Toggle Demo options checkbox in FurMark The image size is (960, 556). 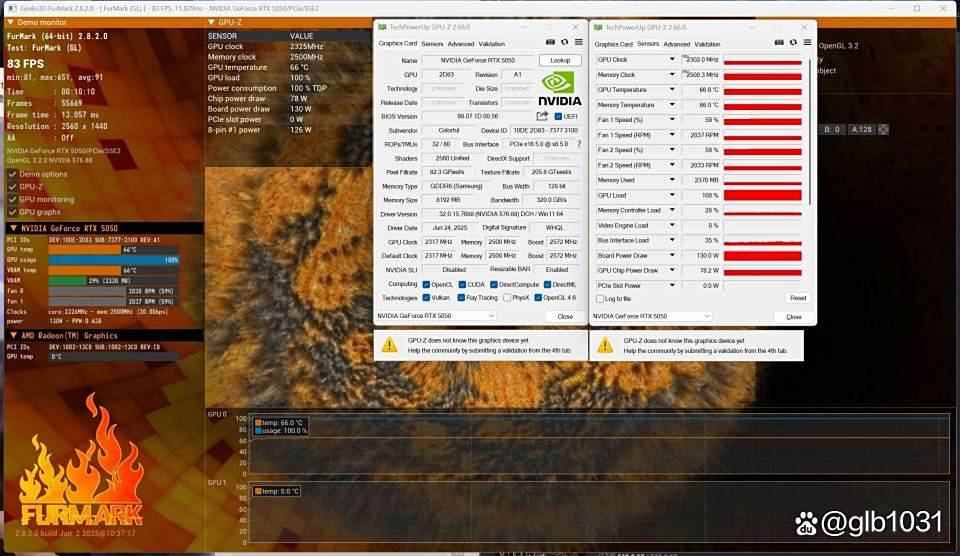click(x=12, y=174)
